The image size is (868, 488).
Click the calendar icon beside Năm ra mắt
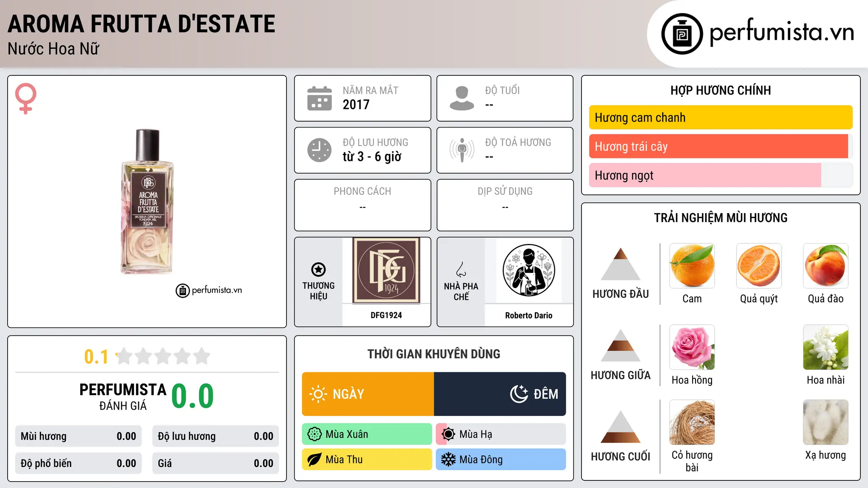click(x=320, y=98)
